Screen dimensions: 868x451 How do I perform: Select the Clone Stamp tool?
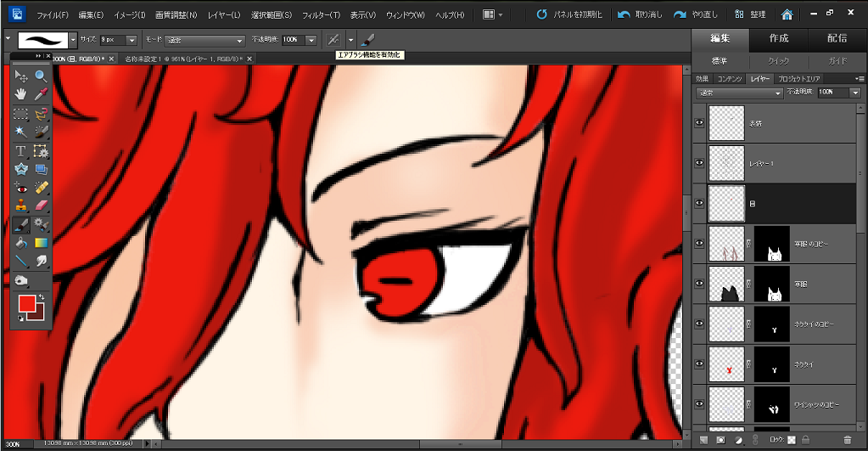[x=21, y=206]
